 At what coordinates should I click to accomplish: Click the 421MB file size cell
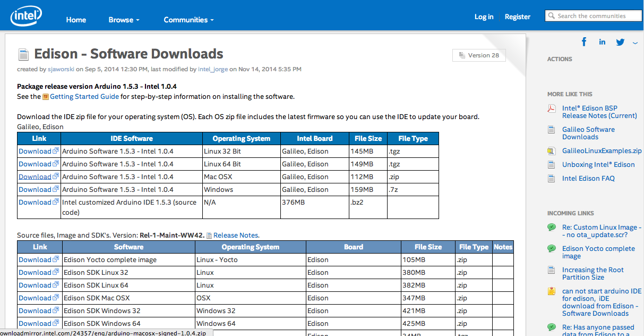tap(428, 310)
